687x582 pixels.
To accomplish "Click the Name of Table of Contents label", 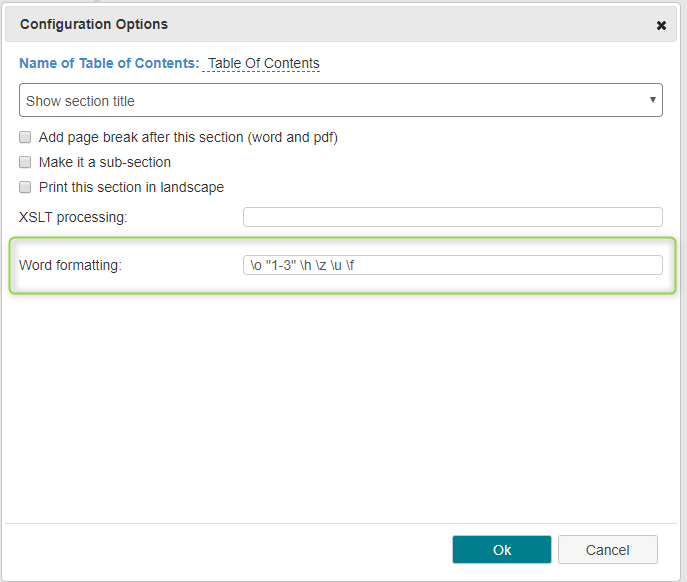I will 109,63.
